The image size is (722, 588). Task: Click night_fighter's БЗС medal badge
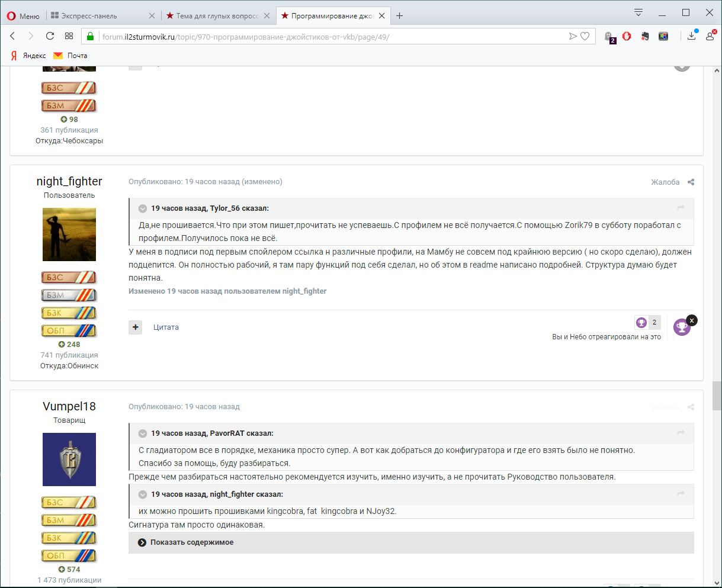(x=69, y=277)
